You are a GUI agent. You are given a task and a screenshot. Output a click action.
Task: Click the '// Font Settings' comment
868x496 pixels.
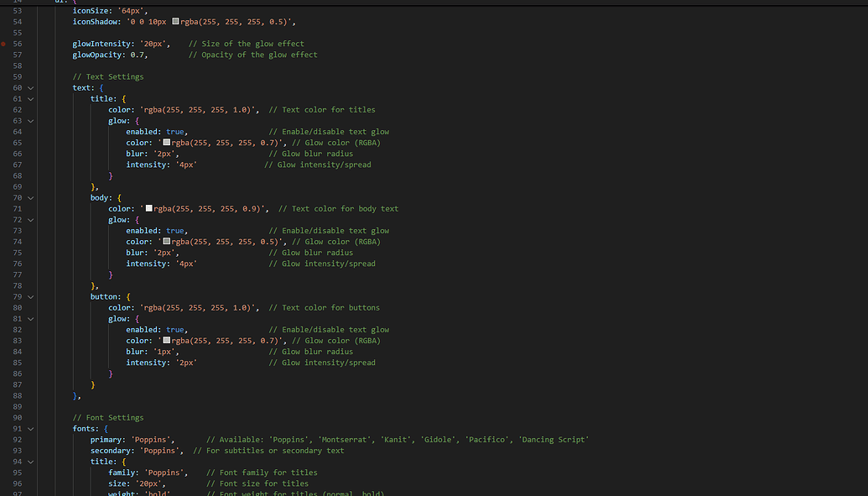click(x=107, y=418)
